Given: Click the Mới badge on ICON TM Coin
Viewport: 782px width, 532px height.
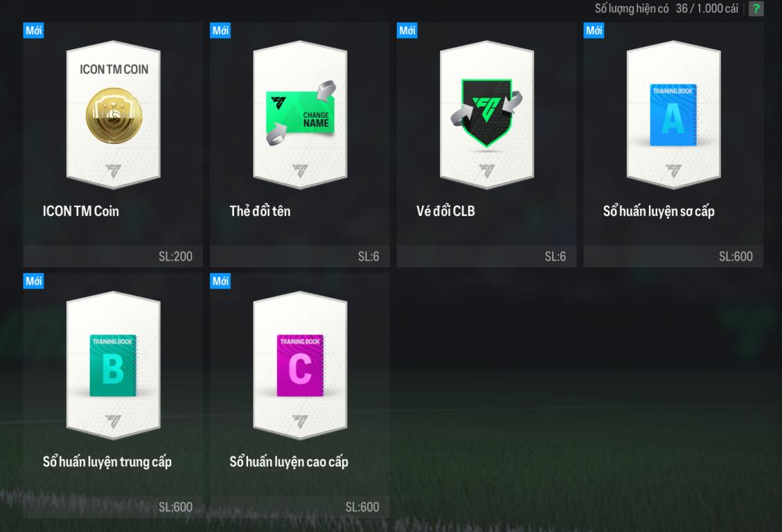Looking at the screenshot, I should 33,30.
